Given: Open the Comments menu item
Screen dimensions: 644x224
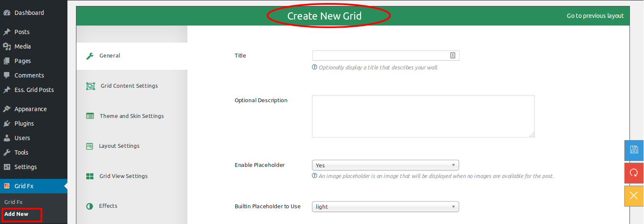Looking at the screenshot, I should coord(34,75).
